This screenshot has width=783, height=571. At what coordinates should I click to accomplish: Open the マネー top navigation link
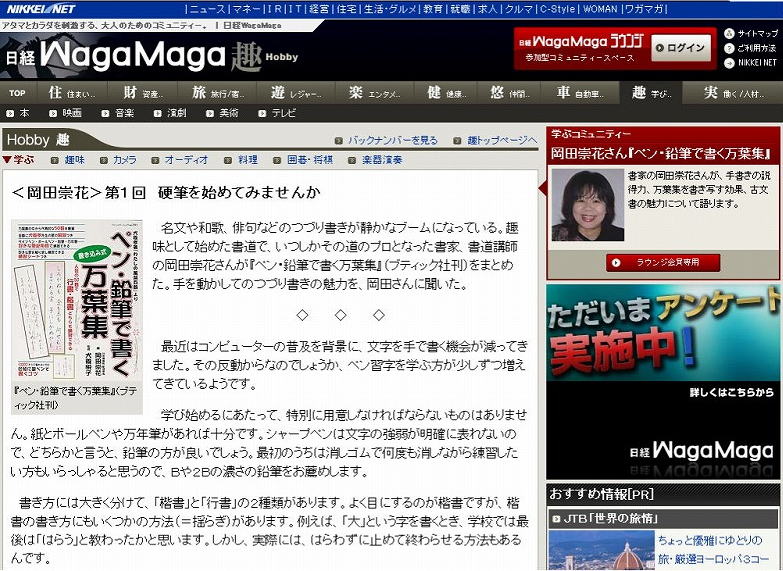coord(246,9)
